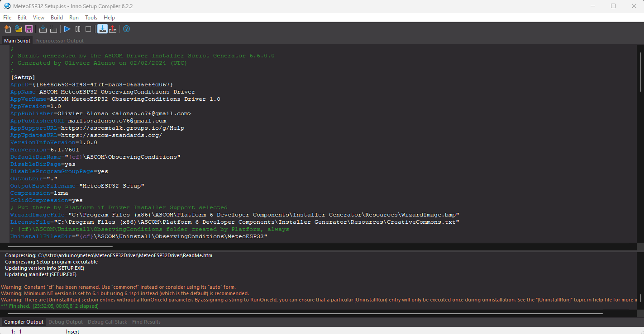Click the AppID line in the script
Screen dimensions: 644x334
click(91, 85)
